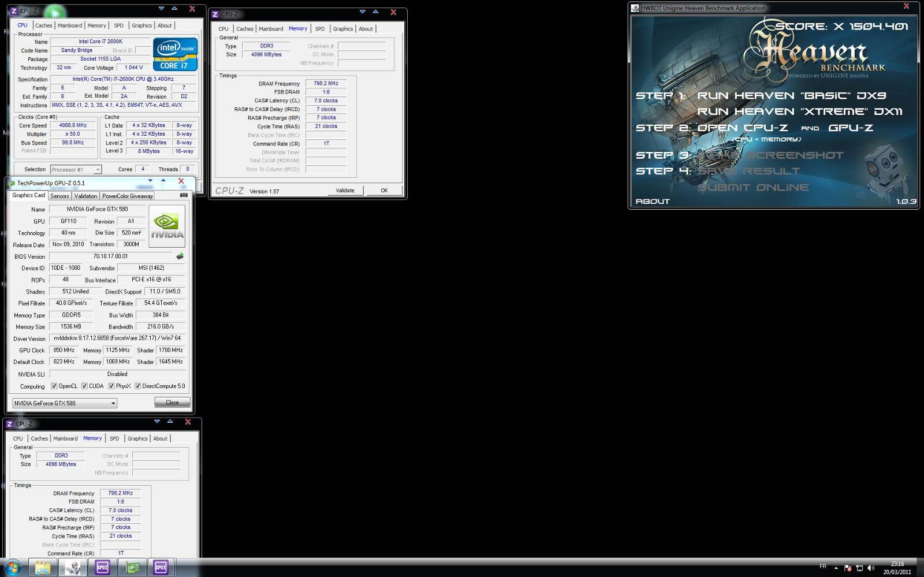Switch to Sensors tab in GPU-Z
The image size is (924, 577).
[x=59, y=196]
